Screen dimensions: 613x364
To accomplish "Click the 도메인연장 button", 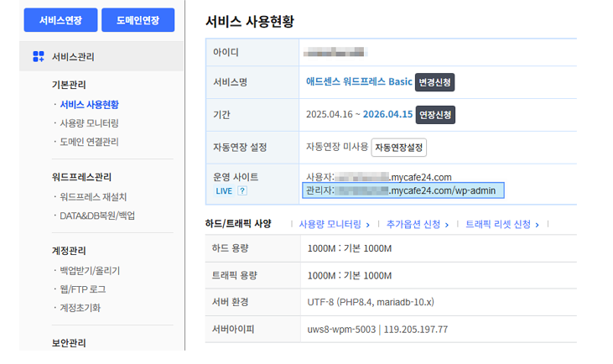I will [x=138, y=20].
